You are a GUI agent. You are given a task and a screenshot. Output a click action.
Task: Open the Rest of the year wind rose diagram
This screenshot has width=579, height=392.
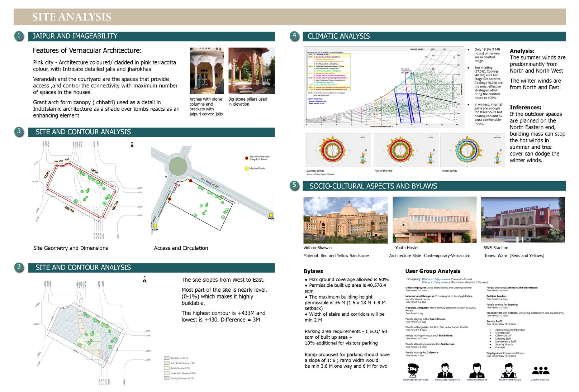pos(405,150)
